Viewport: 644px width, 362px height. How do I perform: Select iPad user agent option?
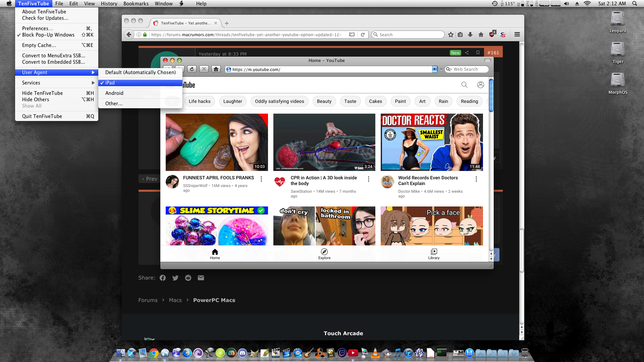coord(140,83)
